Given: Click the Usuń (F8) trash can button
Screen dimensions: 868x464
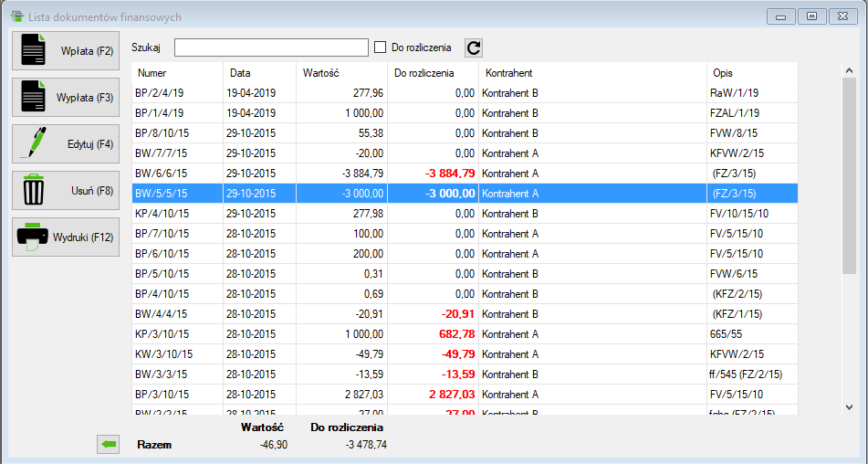Looking at the screenshot, I should [65, 190].
